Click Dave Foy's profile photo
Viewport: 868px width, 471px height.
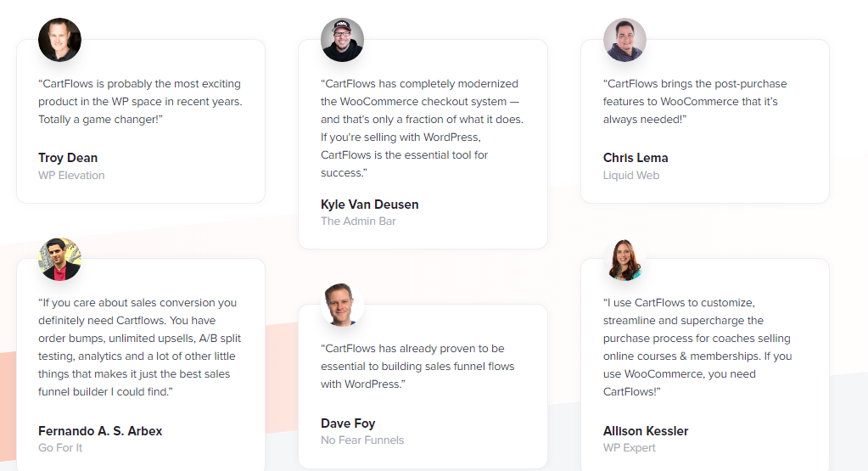342,305
